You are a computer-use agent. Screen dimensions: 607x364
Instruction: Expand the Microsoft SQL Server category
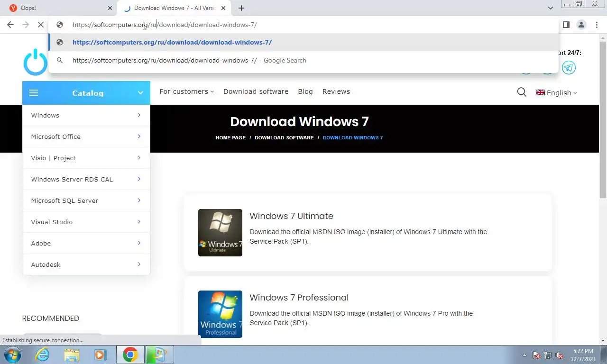coord(86,200)
